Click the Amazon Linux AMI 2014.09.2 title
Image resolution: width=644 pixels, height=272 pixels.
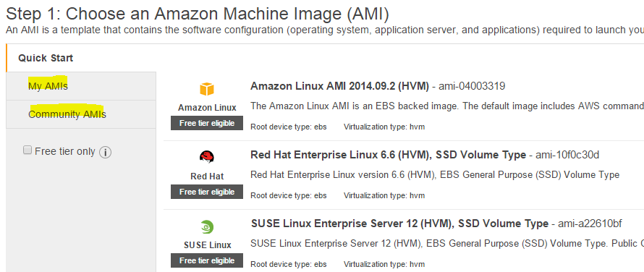[x=339, y=86]
